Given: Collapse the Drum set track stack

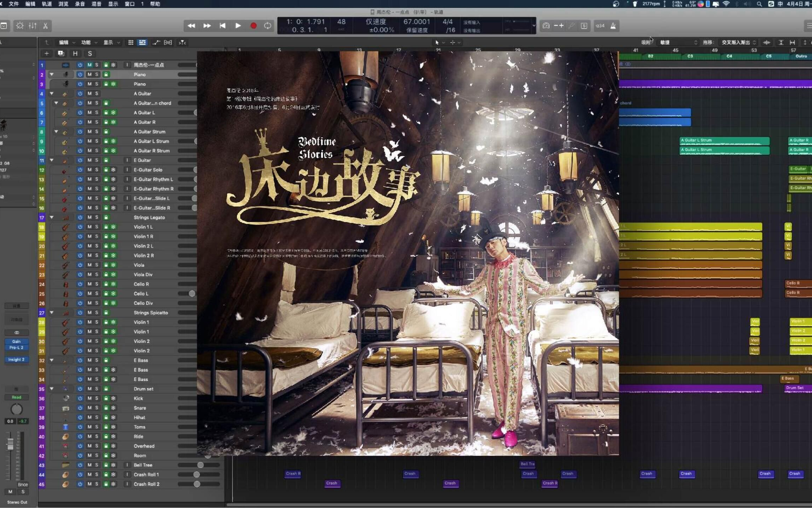Looking at the screenshot, I should (51, 389).
